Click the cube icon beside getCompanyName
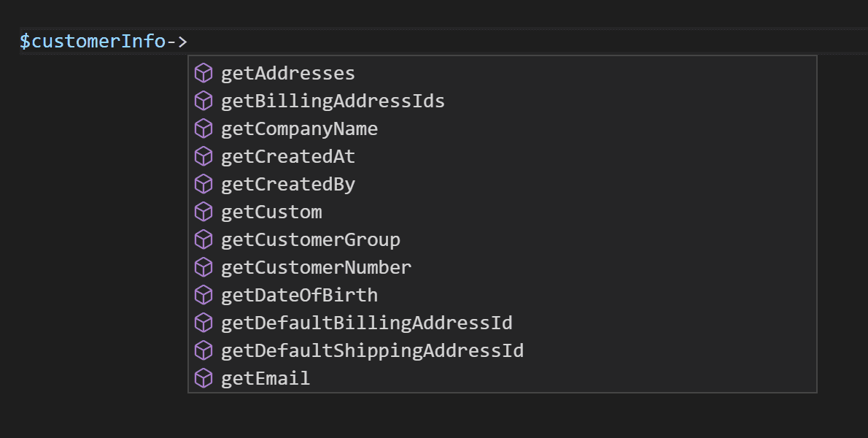 tap(203, 128)
